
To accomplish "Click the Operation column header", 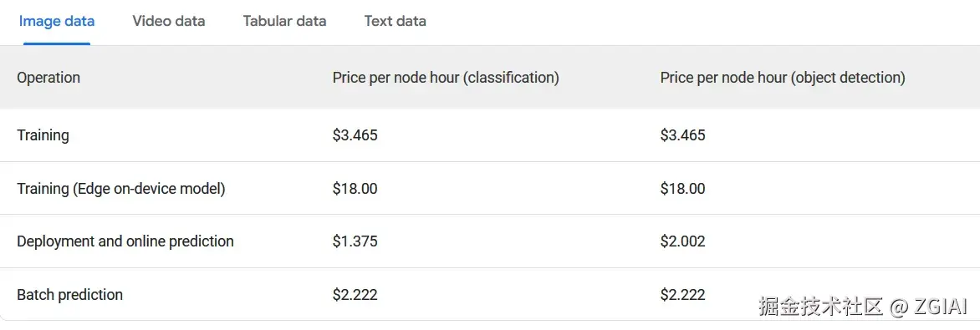I will click(x=48, y=78).
